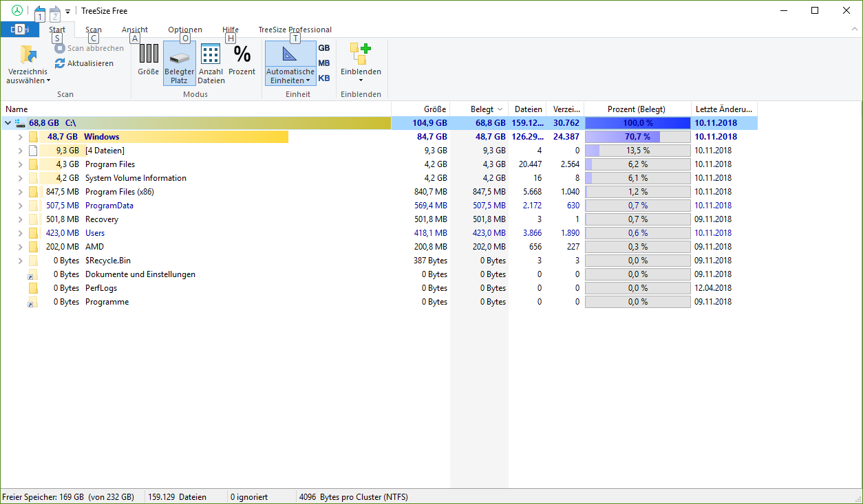Sort by the Letzte Änderung column header
863x504 pixels.
coord(724,109)
